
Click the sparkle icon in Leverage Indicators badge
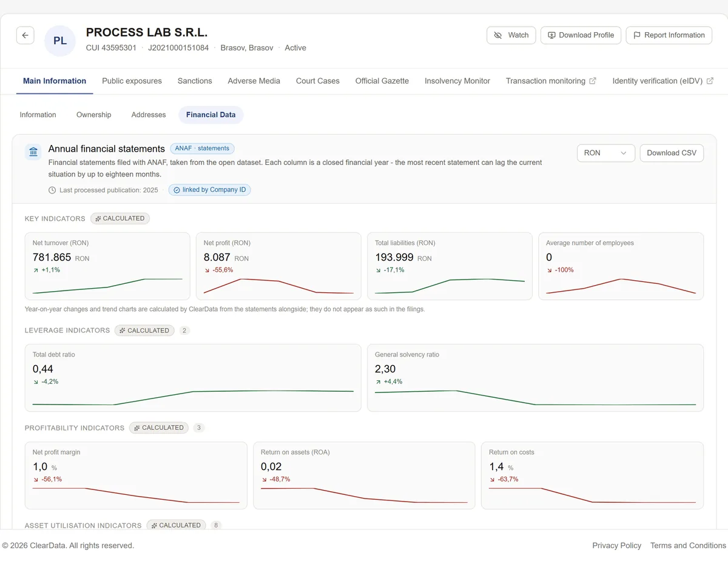click(x=123, y=331)
